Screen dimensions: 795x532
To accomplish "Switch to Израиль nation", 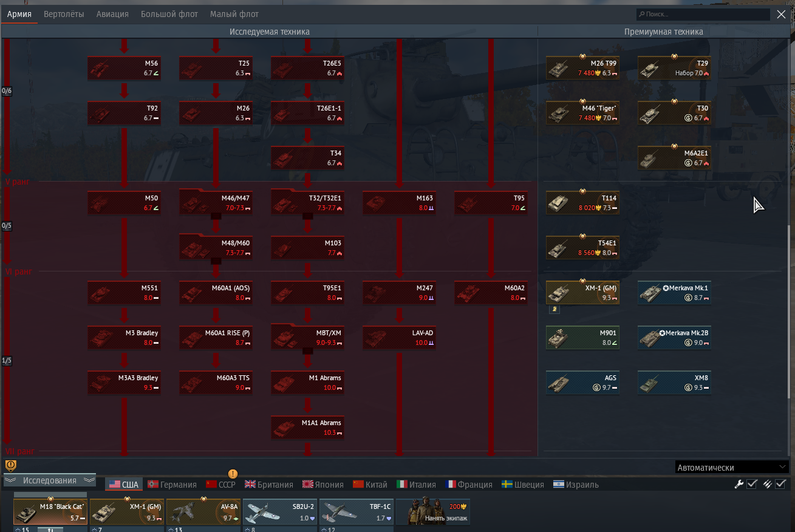I will click(576, 485).
